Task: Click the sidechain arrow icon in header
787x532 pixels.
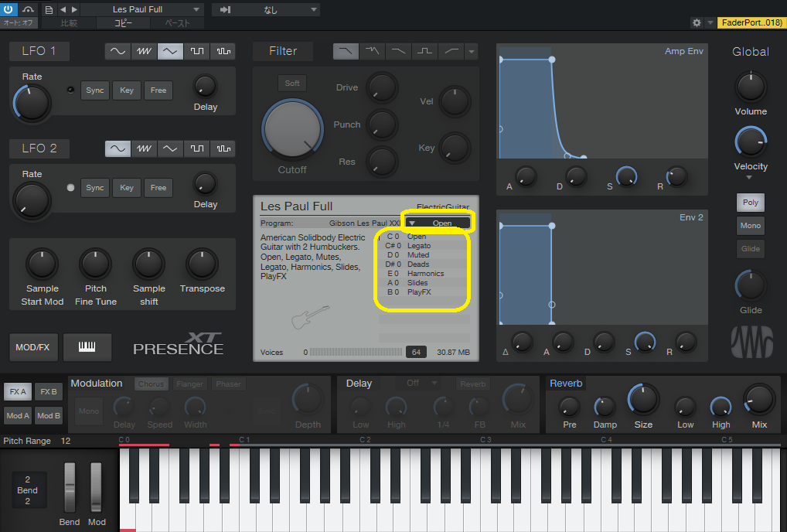Action: 226,9
